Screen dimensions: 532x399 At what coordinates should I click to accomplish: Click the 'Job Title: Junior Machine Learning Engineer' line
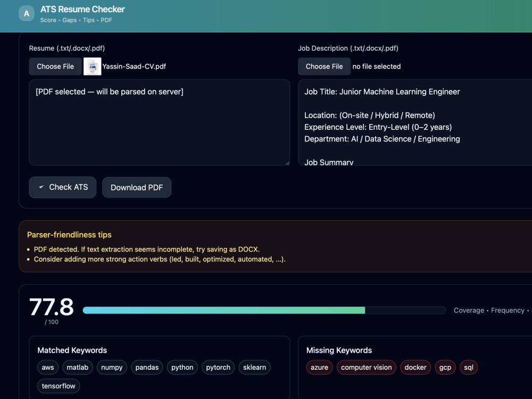(382, 92)
